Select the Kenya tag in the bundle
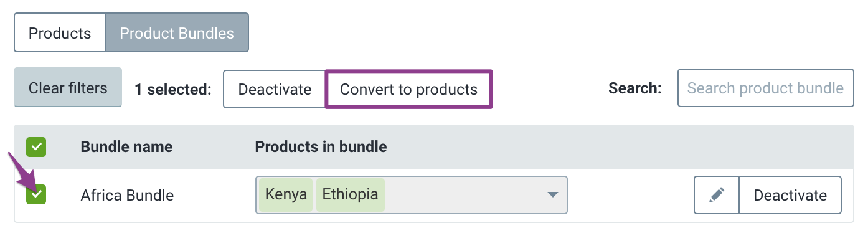The height and width of the screenshot is (238, 868). [286, 194]
